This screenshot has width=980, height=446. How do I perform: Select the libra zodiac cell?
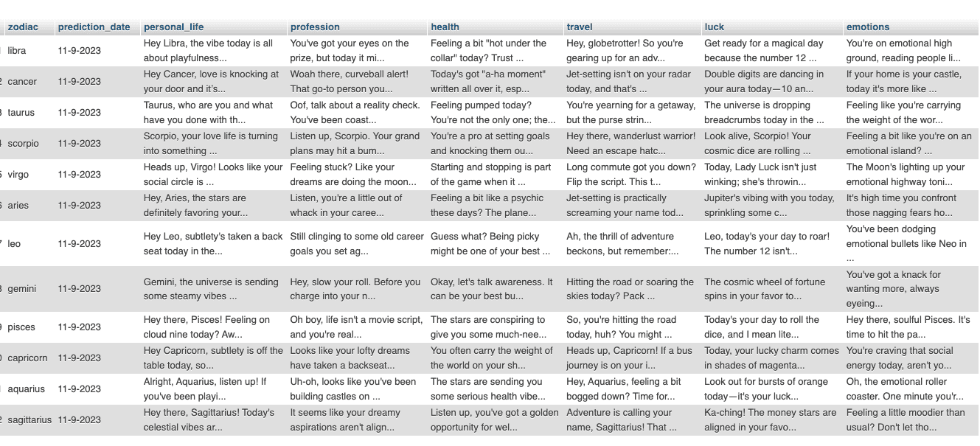[17, 51]
